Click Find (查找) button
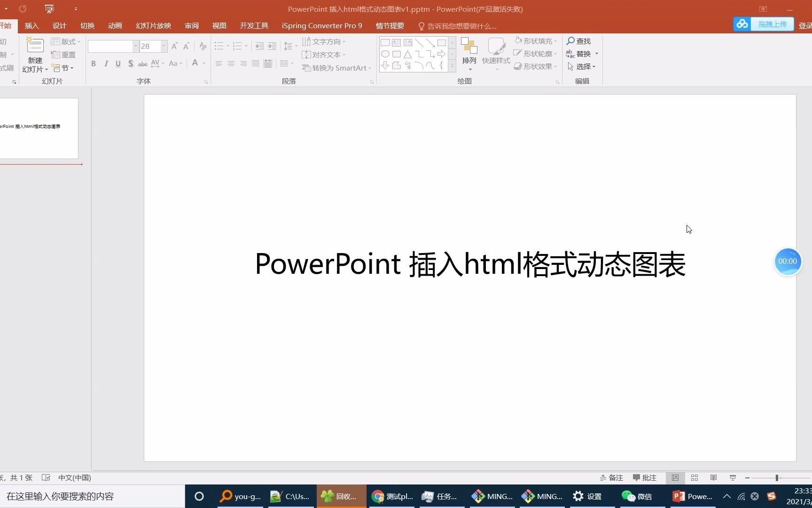The height and width of the screenshot is (508, 812). coord(578,41)
